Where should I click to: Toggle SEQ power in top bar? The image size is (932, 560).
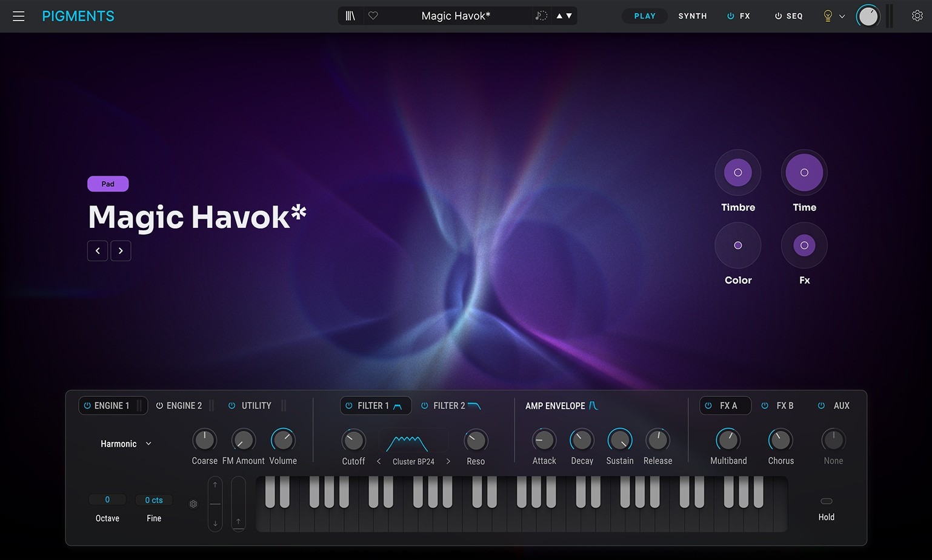tap(778, 16)
